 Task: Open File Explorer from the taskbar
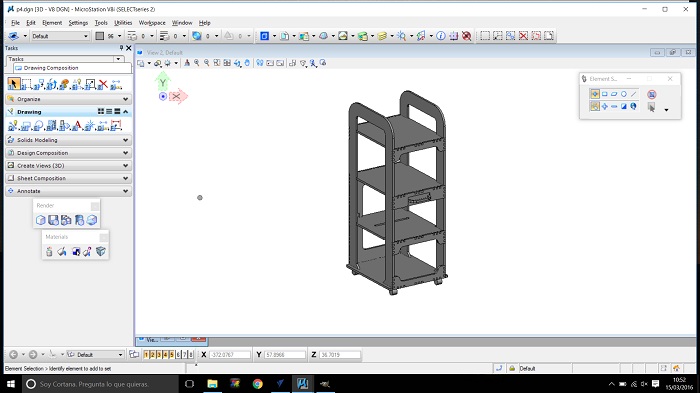[212, 384]
